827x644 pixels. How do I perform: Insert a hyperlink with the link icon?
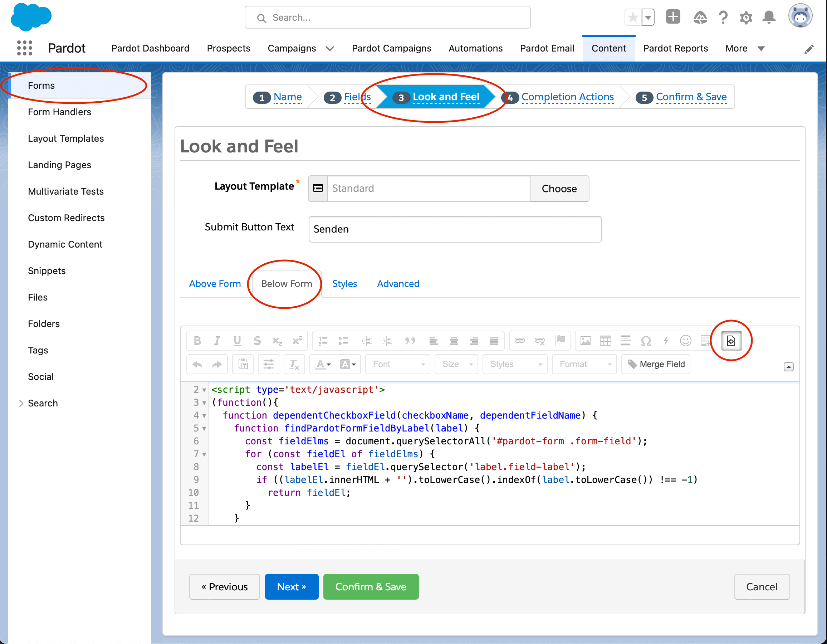pos(519,341)
